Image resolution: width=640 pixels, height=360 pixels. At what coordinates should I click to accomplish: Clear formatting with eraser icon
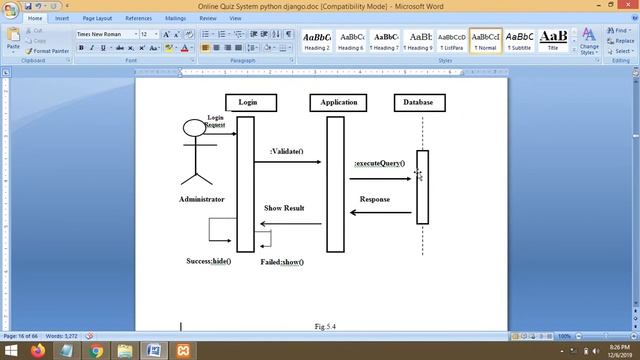coord(189,35)
